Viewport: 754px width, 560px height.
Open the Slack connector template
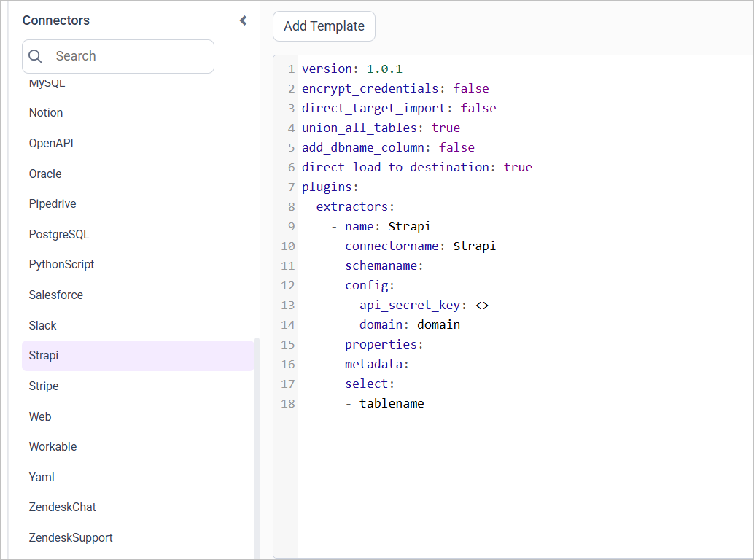click(x=42, y=325)
